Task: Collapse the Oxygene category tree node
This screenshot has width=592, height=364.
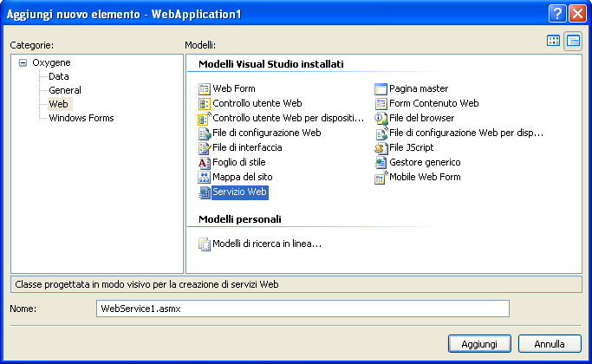Action: click(23, 62)
